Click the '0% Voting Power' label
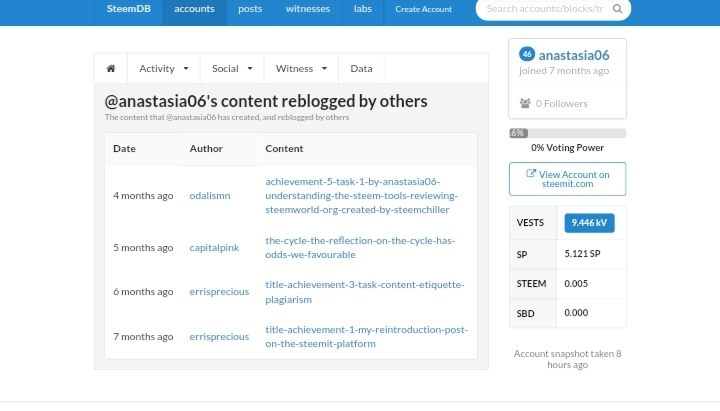 (x=568, y=148)
